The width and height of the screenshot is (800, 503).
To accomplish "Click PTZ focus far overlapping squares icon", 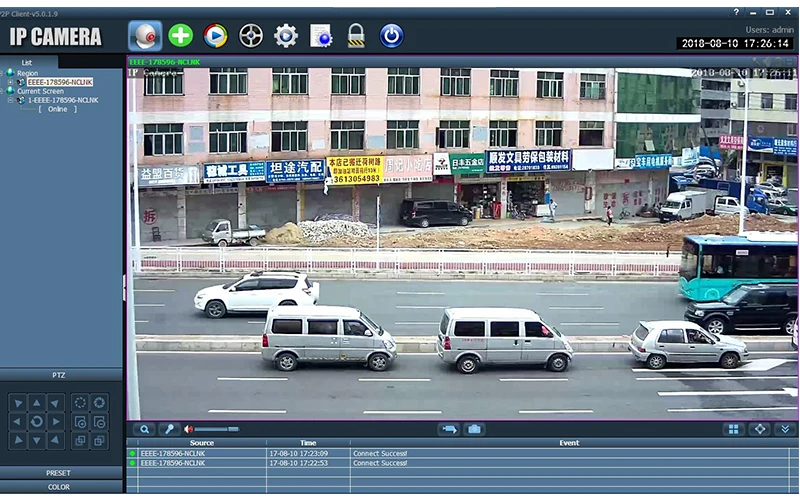I will click(x=99, y=440).
